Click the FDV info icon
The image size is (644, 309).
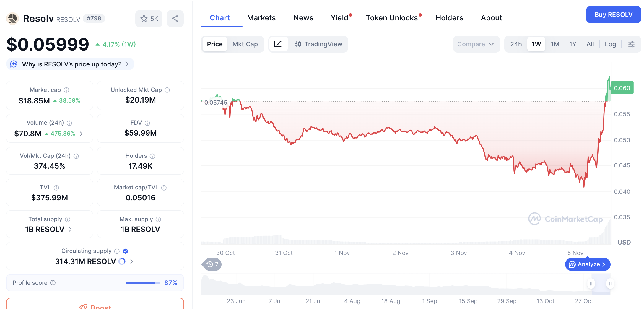coord(147,123)
